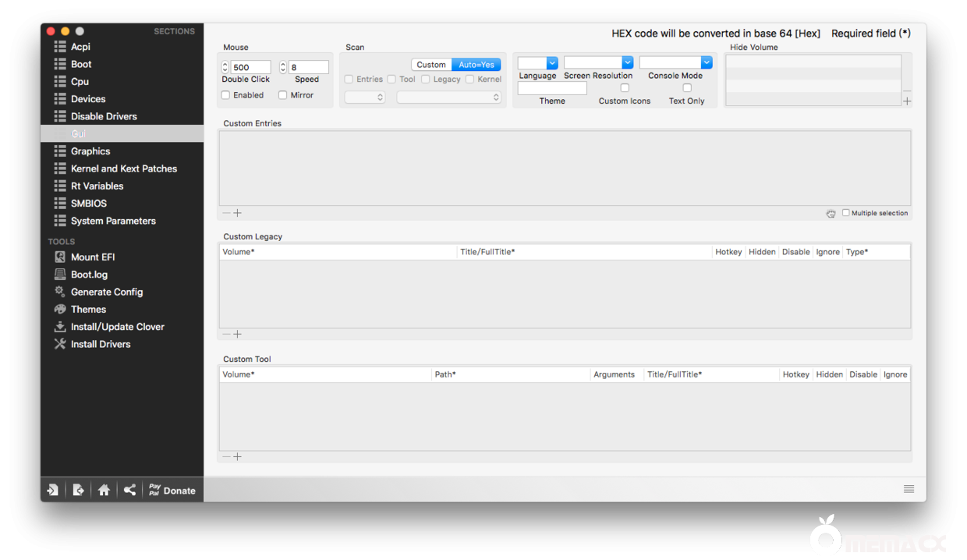Select the Custom scan option
The width and height of the screenshot is (967, 560).
coord(431,65)
